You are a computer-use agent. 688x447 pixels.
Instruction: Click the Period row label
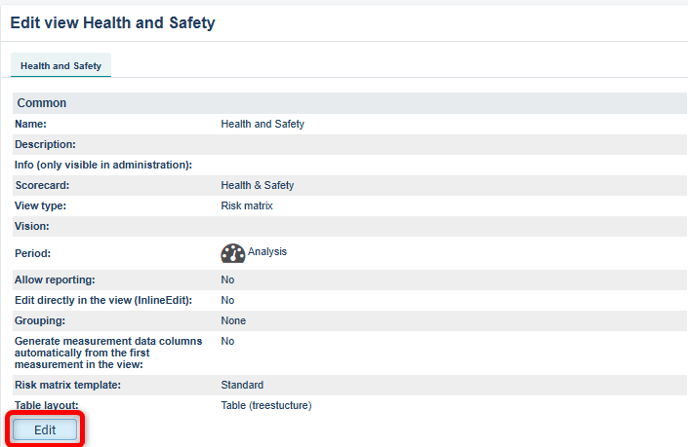coord(32,254)
